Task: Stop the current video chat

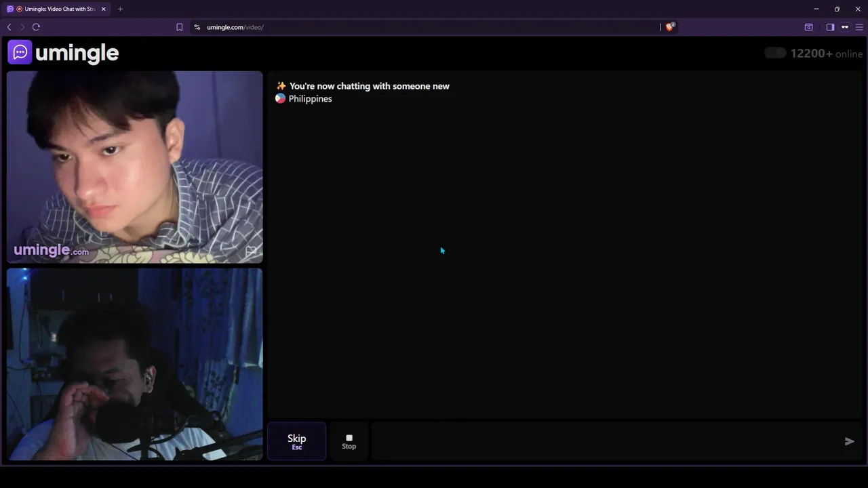Action: tap(349, 441)
